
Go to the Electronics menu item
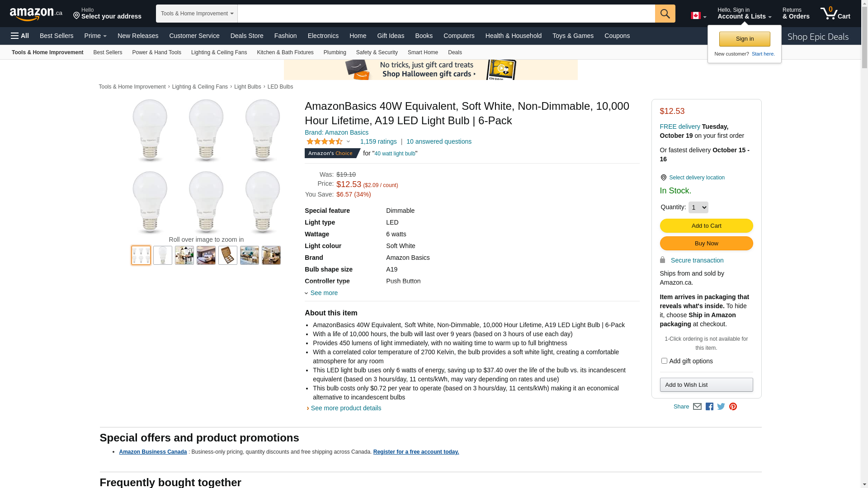[x=323, y=36]
